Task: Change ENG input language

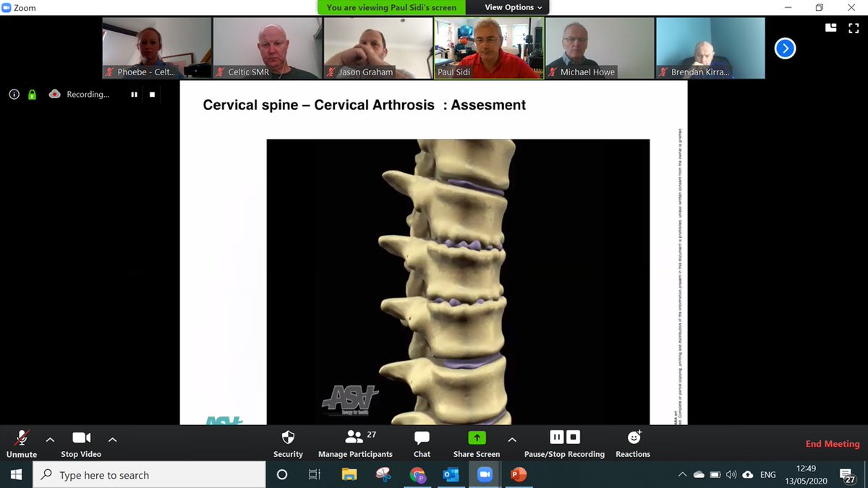Action: point(768,474)
